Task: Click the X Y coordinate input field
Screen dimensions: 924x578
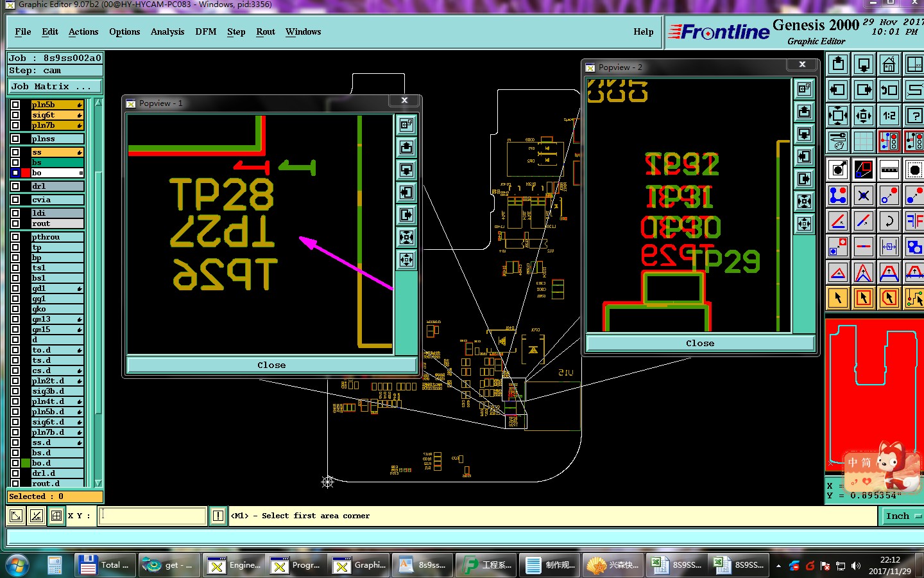Action: pos(153,516)
